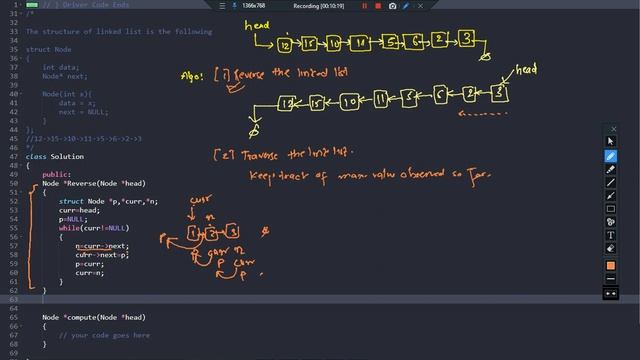Collapse the fold arrow at line 40

[x=21, y=94]
